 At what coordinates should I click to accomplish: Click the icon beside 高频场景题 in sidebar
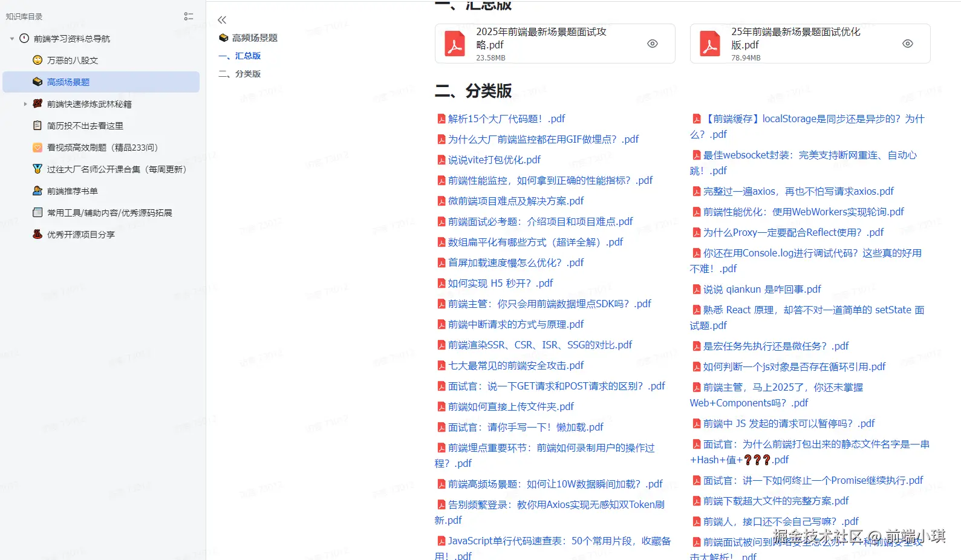click(37, 82)
